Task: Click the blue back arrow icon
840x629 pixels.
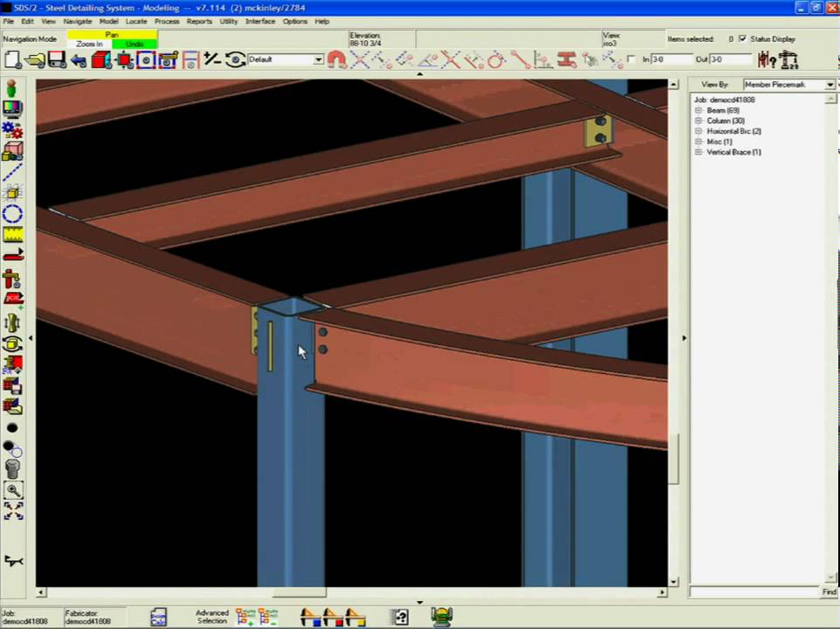Action: pyautogui.click(x=79, y=60)
